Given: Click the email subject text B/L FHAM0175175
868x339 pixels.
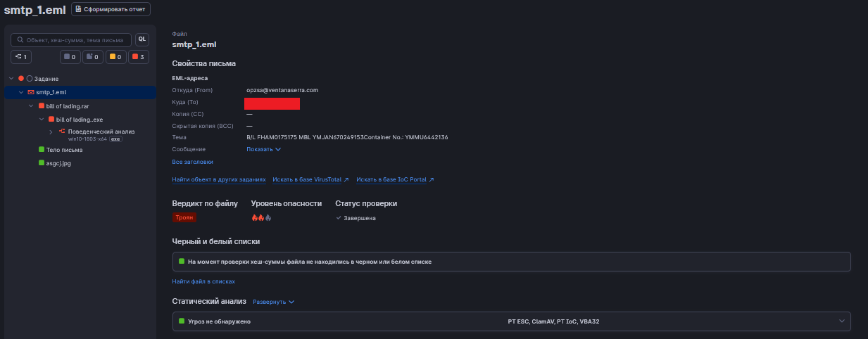Looking at the screenshot, I should click(x=347, y=137).
